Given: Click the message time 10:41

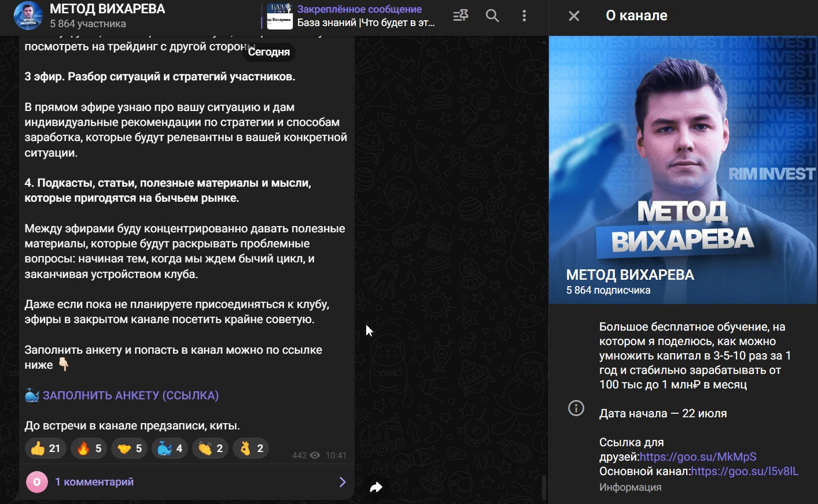Looking at the screenshot, I should click(x=336, y=455).
